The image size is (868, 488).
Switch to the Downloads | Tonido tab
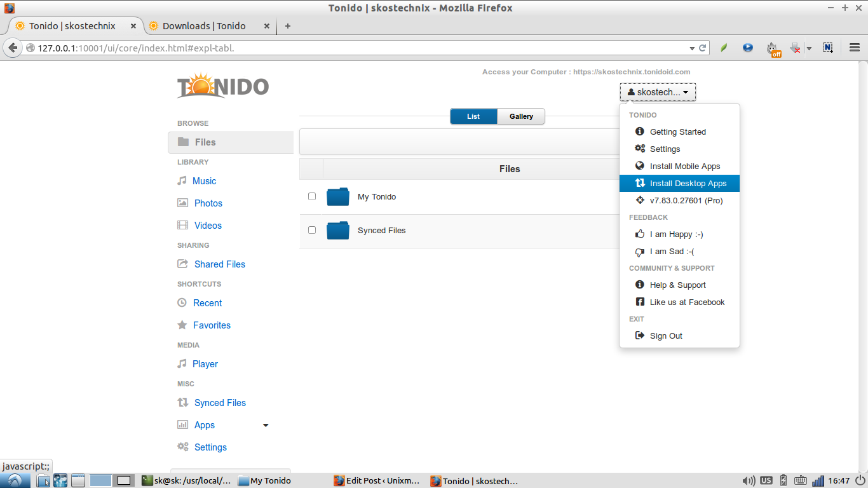pos(204,26)
